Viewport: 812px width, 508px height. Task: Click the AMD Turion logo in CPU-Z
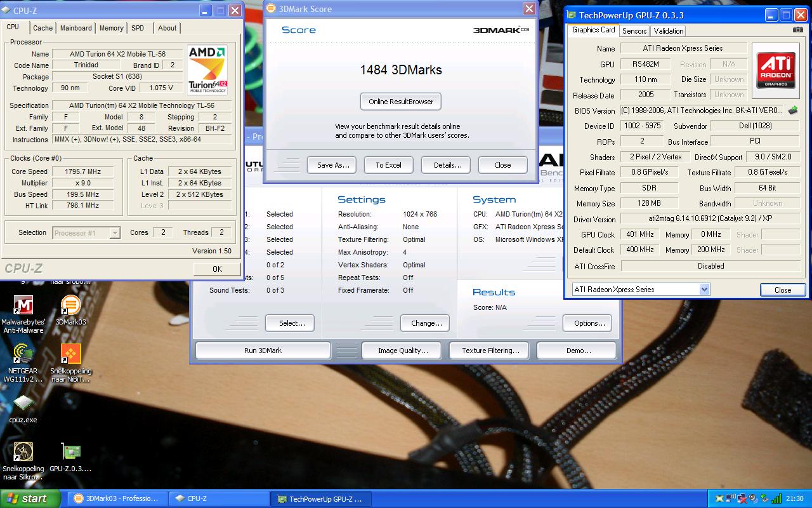coord(207,69)
